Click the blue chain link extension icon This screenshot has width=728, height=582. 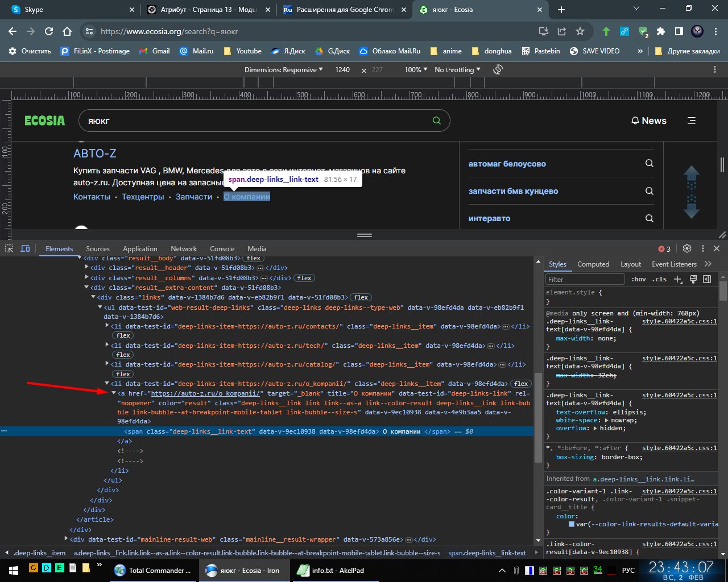click(x=624, y=31)
